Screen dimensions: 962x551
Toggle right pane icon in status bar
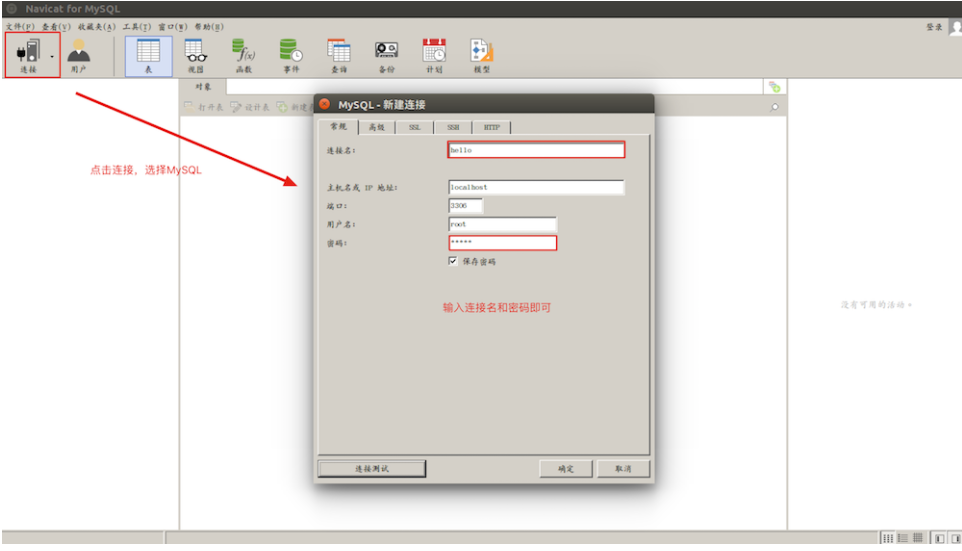point(955,538)
